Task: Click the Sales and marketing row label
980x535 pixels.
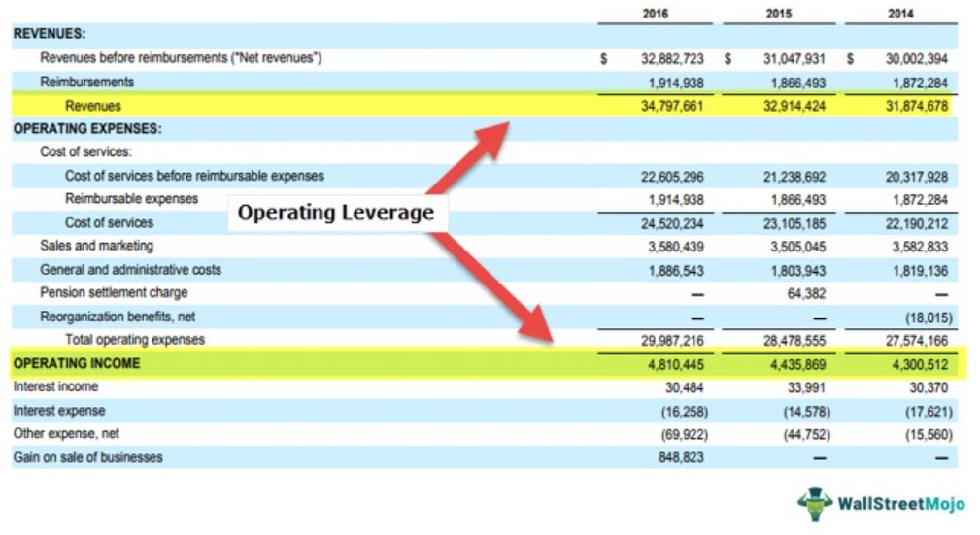Action: 96,246
